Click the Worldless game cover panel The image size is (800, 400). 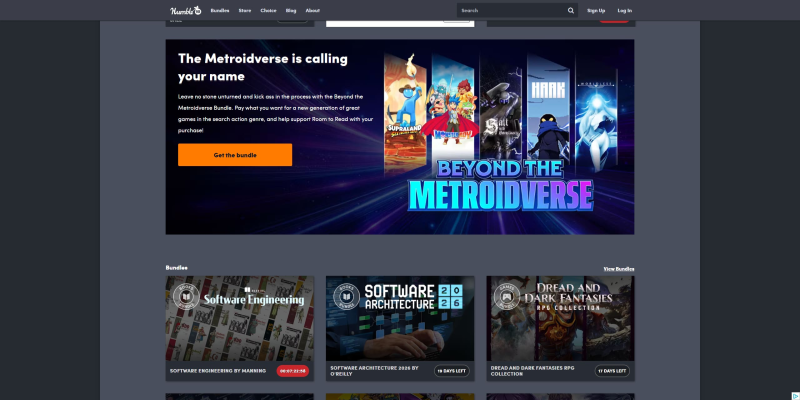[x=596, y=110]
